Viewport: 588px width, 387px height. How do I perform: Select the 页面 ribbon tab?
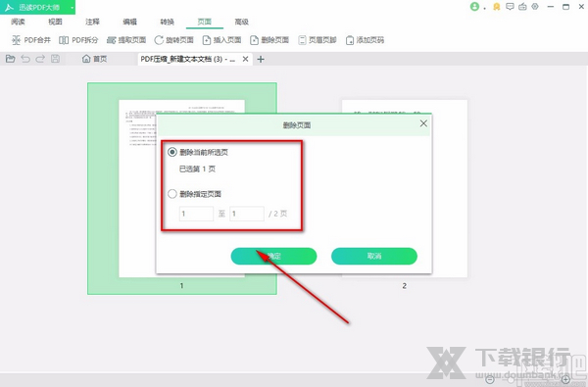(205, 22)
